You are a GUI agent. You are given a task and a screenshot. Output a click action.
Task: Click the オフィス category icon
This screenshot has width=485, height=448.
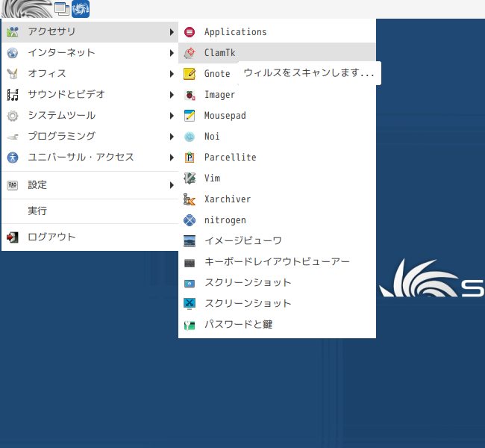click(x=13, y=74)
